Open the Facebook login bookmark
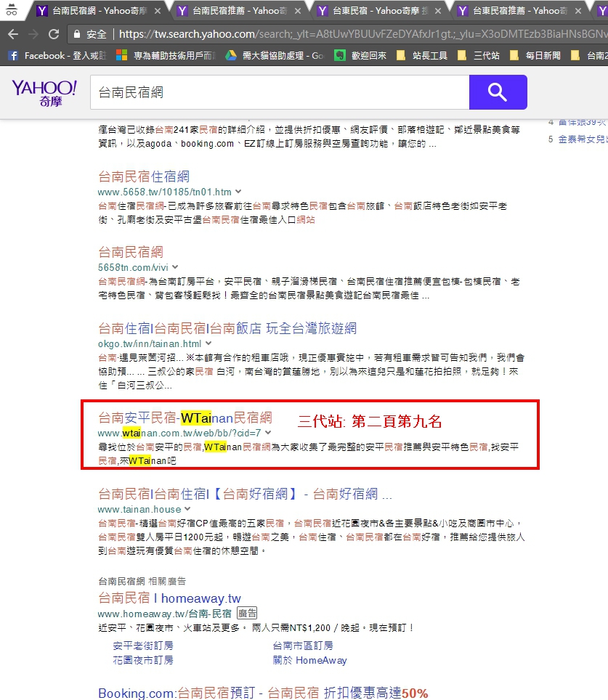 57,55
